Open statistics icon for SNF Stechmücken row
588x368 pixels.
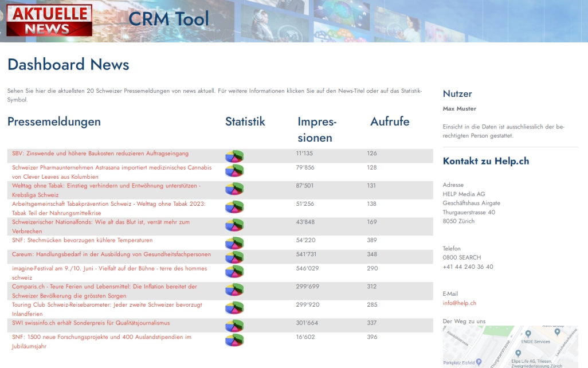click(x=234, y=243)
